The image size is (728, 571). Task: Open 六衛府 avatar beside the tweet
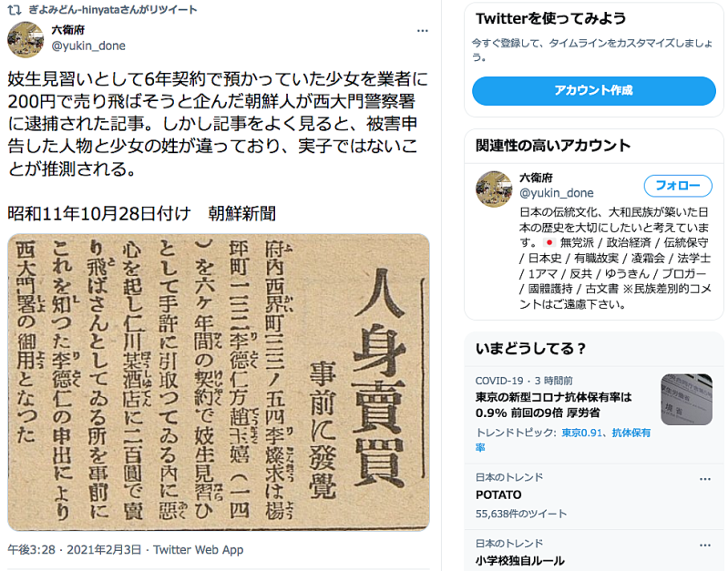pyautogui.click(x=26, y=39)
